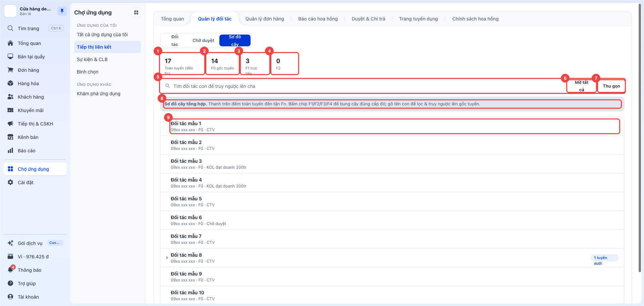Click the Hàng hóa box icon
644x306 pixels.
[10, 84]
